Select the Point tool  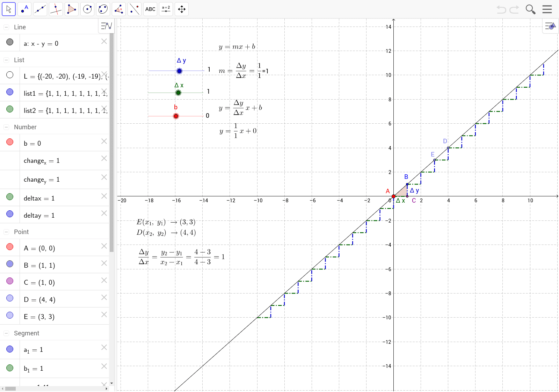point(24,9)
